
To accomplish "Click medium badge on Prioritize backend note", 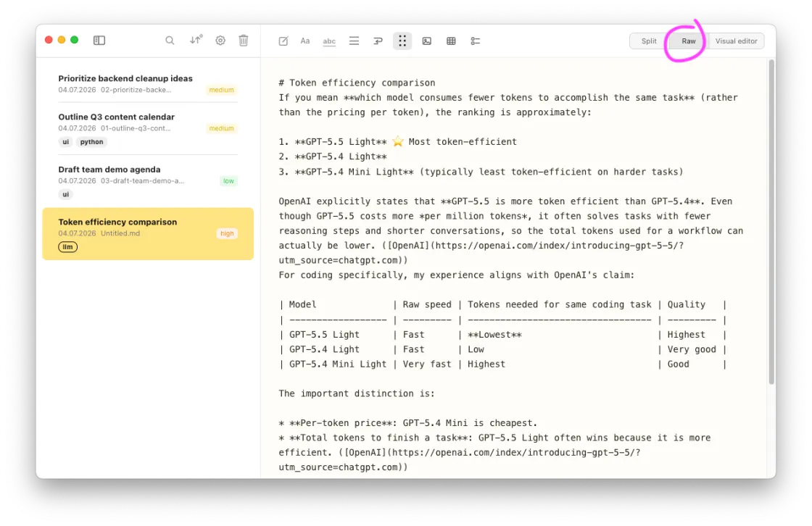I will coord(221,90).
